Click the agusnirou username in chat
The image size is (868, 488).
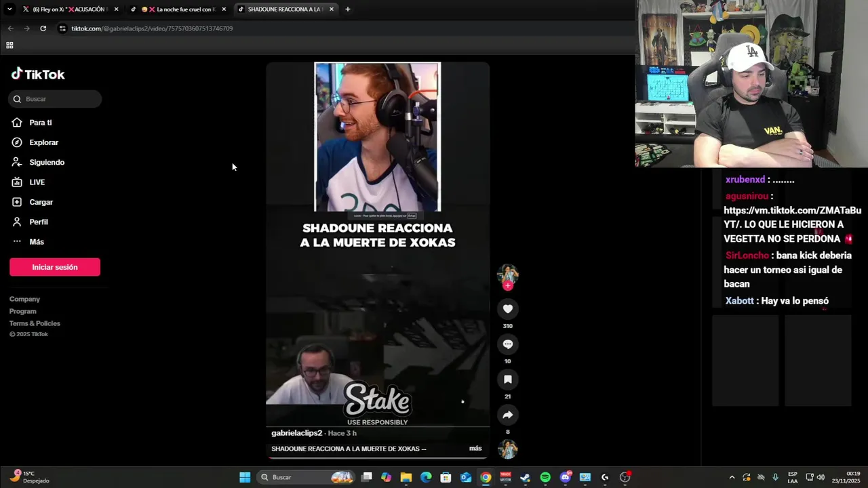(x=747, y=196)
